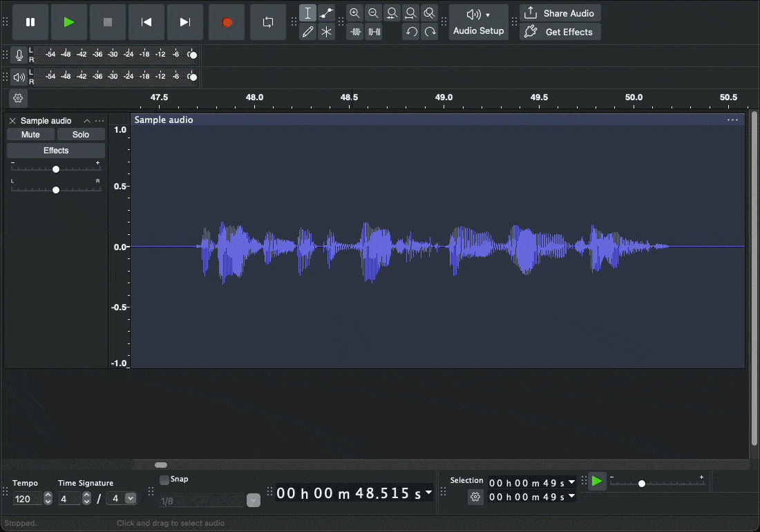760x532 pixels.
Task: Collapse the Sample audio track
Action: (x=87, y=121)
